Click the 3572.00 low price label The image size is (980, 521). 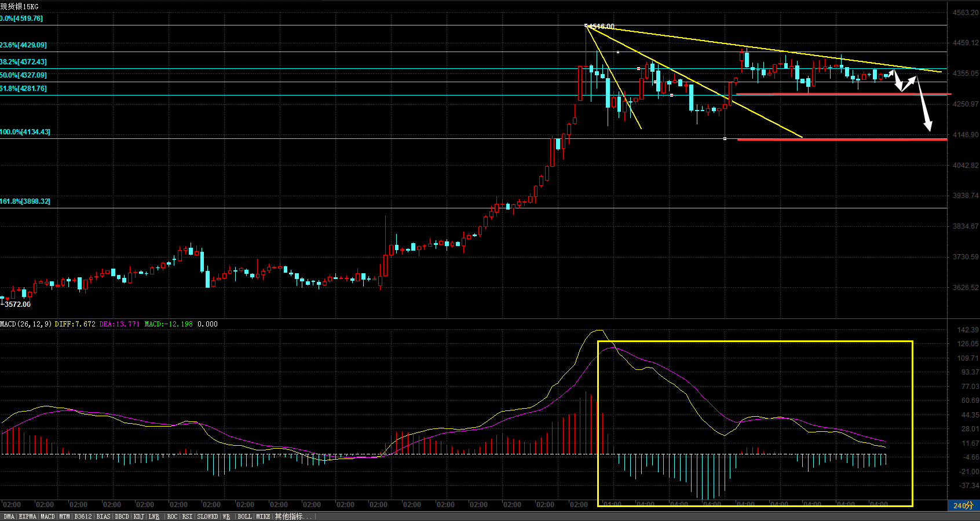[18, 304]
